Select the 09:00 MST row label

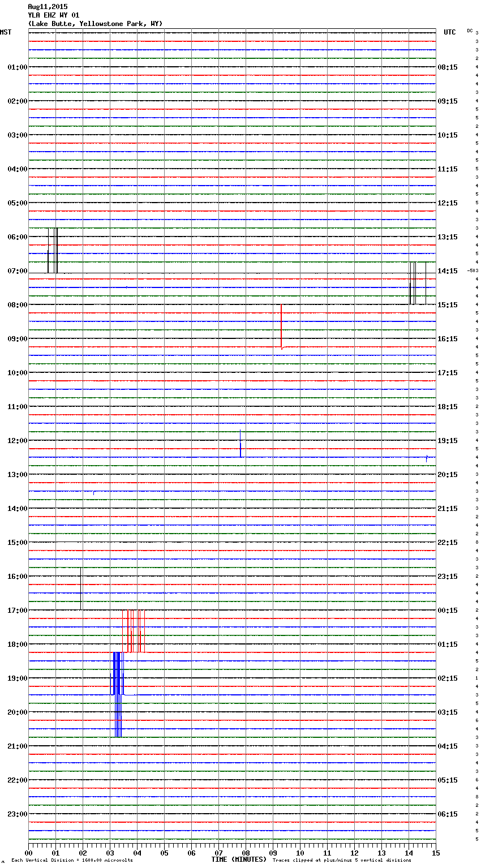18,339
